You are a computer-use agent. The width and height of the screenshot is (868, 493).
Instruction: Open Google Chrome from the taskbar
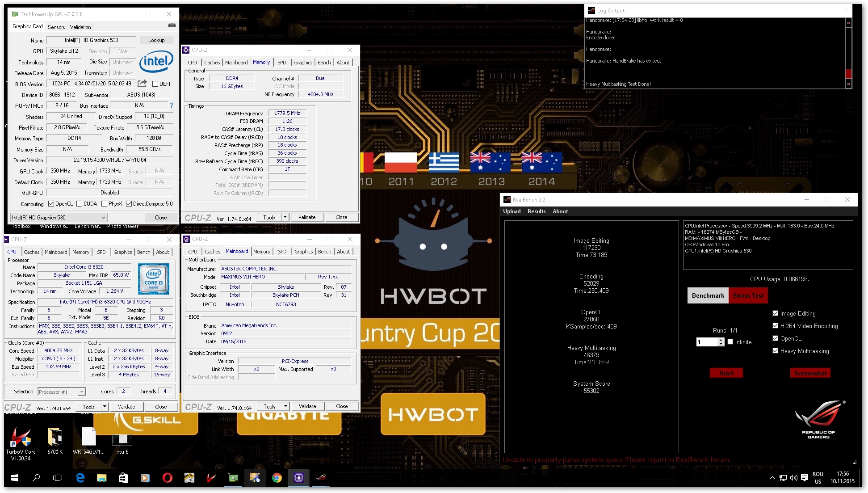coord(277,478)
